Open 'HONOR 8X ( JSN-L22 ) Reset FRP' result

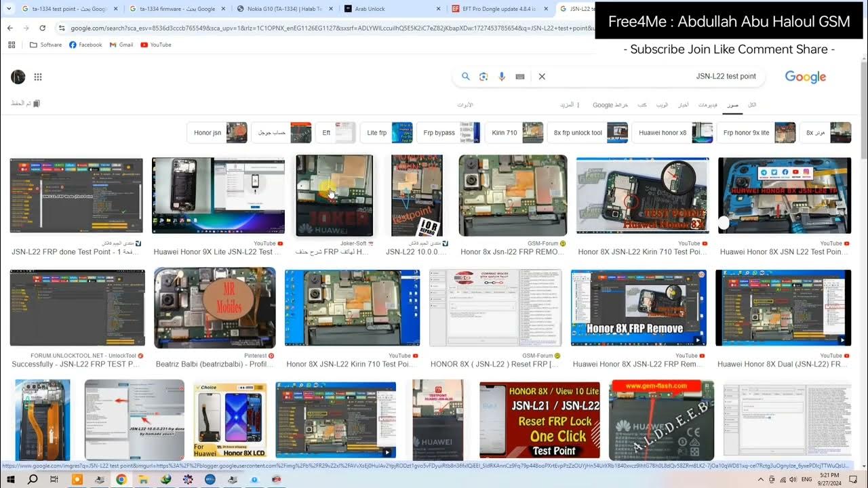point(495,308)
